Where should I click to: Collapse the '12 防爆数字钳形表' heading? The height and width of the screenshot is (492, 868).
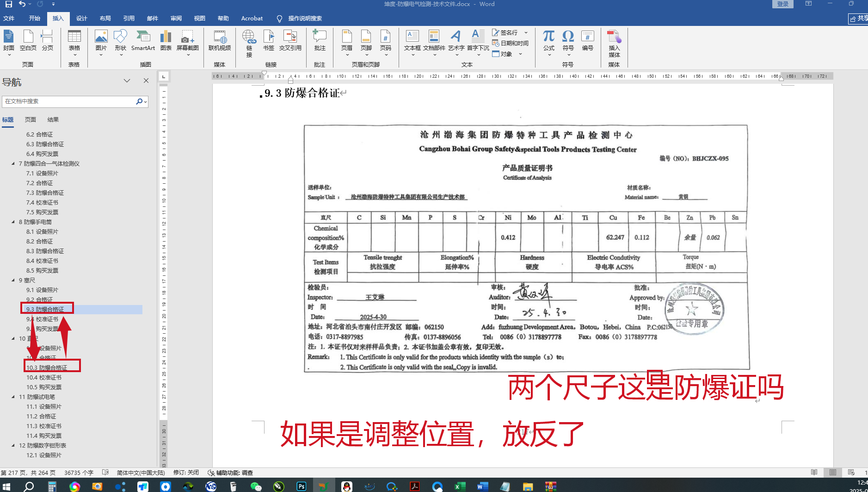tap(13, 445)
